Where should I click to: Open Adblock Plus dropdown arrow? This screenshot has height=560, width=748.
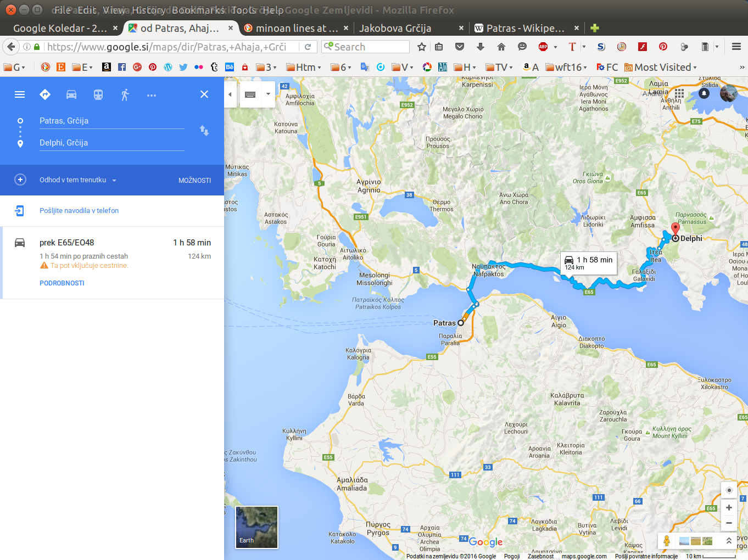[x=555, y=47]
